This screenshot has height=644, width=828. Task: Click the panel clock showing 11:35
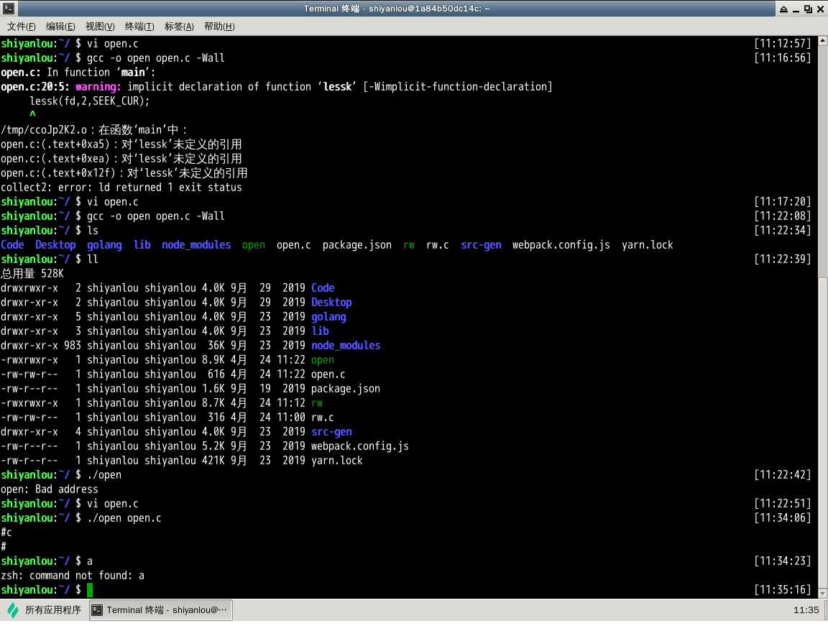coord(806,610)
